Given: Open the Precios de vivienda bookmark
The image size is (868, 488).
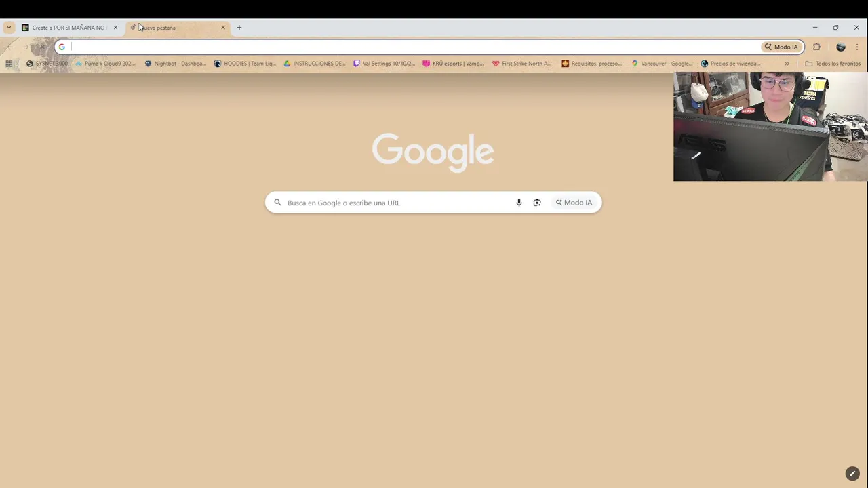Looking at the screenshot, I should [x=731, y=64].
